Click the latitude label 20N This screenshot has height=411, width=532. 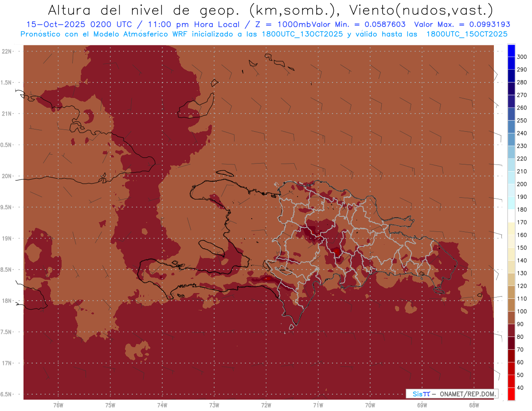coord(7,176)
